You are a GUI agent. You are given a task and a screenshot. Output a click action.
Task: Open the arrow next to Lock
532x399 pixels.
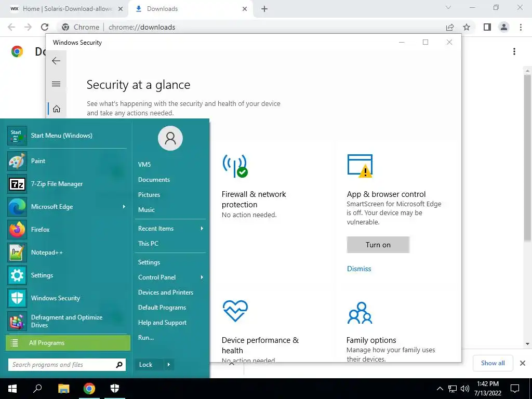pos(169,365)
